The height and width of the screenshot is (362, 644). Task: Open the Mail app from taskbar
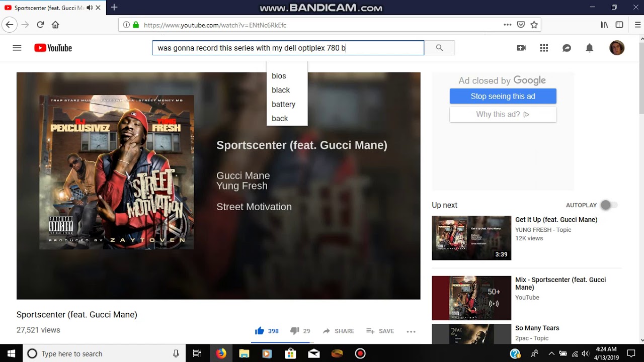pyautogui.click(x=313, y=353)
